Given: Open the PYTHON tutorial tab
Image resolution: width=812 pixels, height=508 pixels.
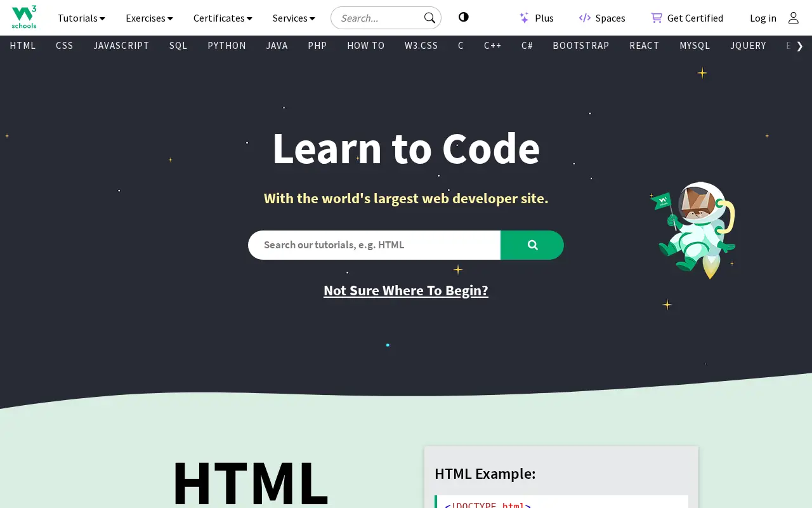Looking at the screenshot, I should [226, 46].
